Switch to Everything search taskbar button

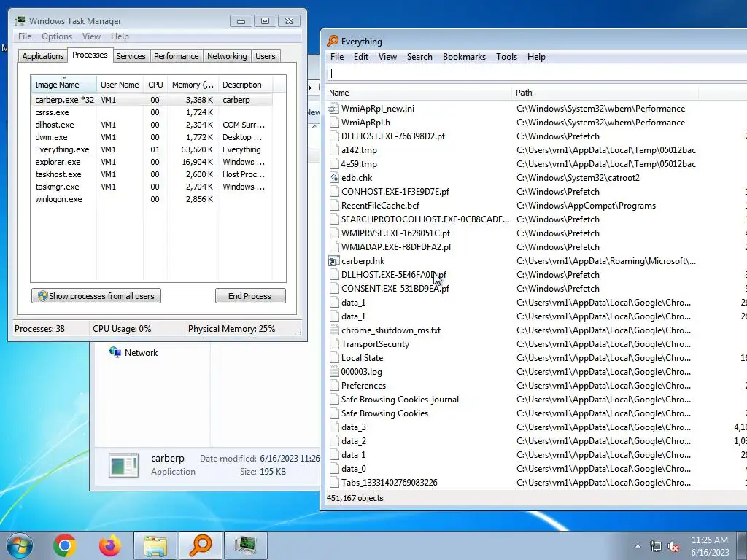(x=200, y=545)
